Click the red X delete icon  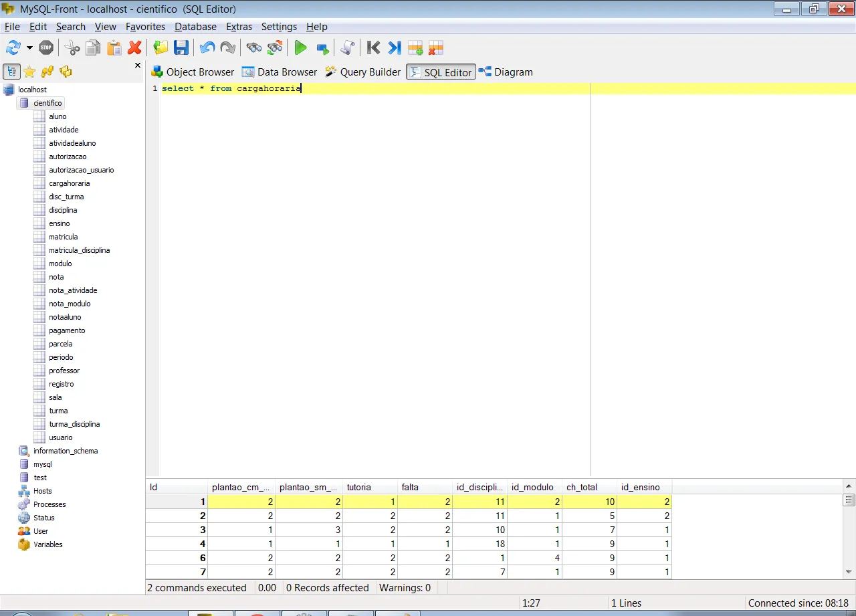pyautogui.click(x=135, y=47)
